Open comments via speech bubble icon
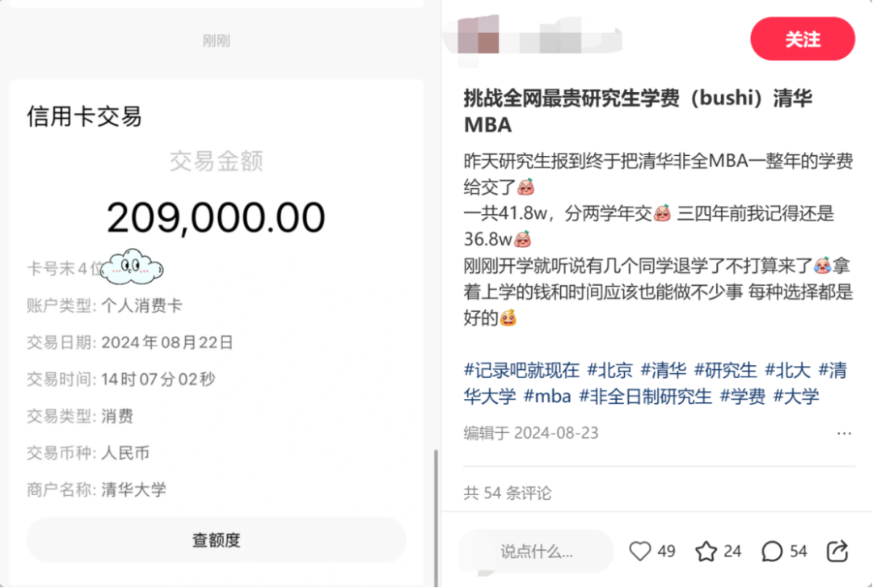 (772, 552)
